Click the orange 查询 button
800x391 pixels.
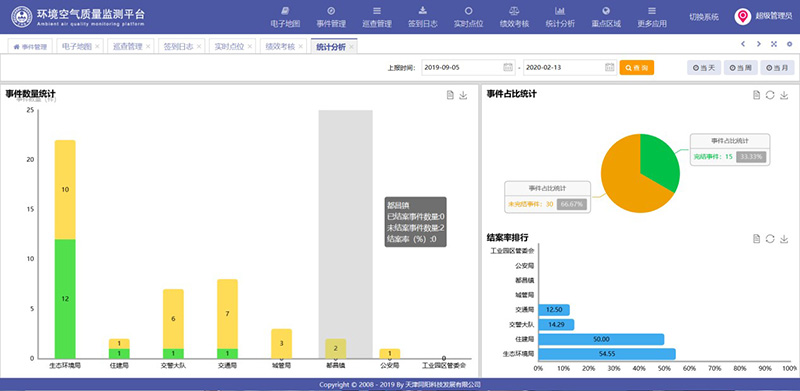[x=637, y=67]
